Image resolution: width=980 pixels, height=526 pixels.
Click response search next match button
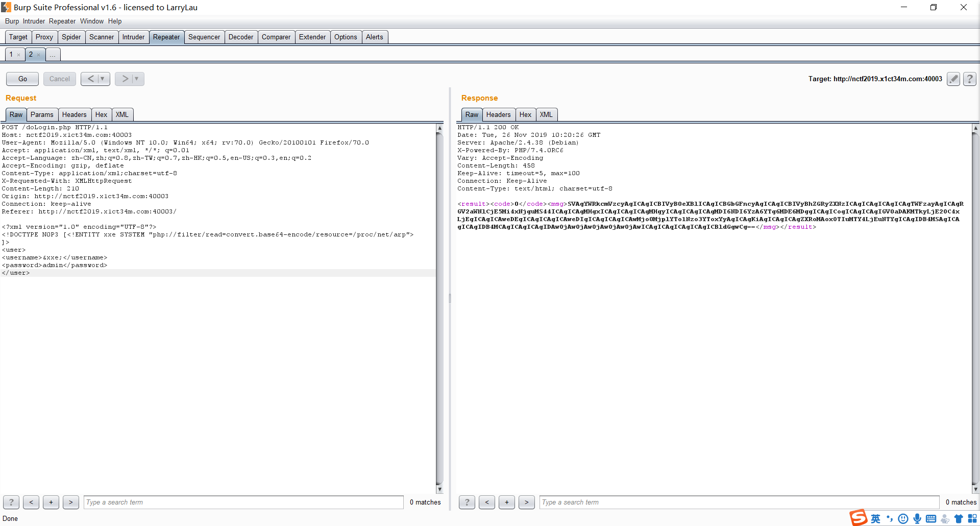point(527,502)
